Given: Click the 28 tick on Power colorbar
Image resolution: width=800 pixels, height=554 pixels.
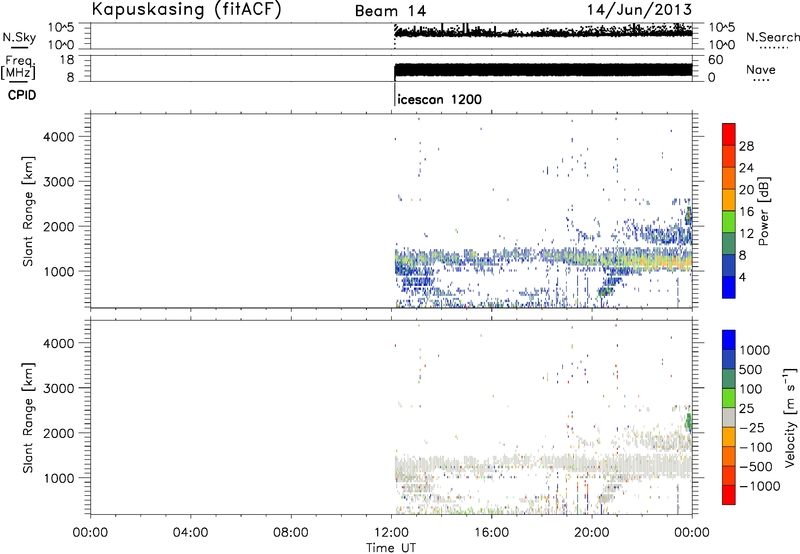Looking at the screenshot, I should point(746,146).
